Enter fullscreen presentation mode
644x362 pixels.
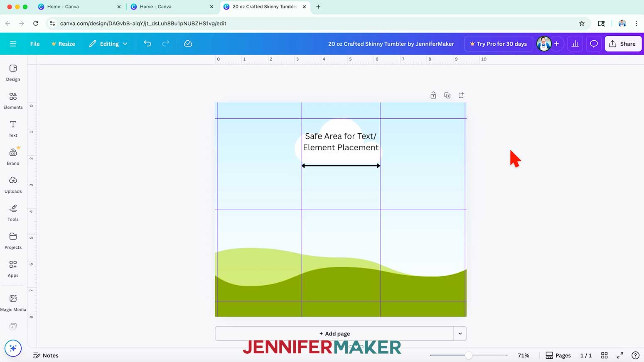click(620, 355)
